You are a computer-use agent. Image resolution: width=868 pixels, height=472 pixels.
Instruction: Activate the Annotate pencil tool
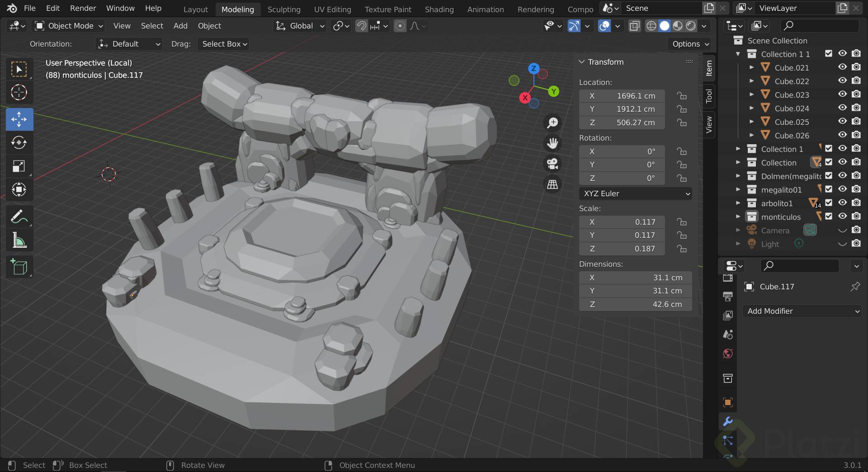(19, 217)
